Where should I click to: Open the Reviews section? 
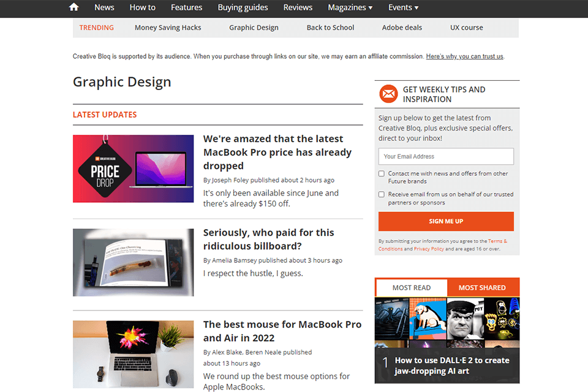pos(298,7)
